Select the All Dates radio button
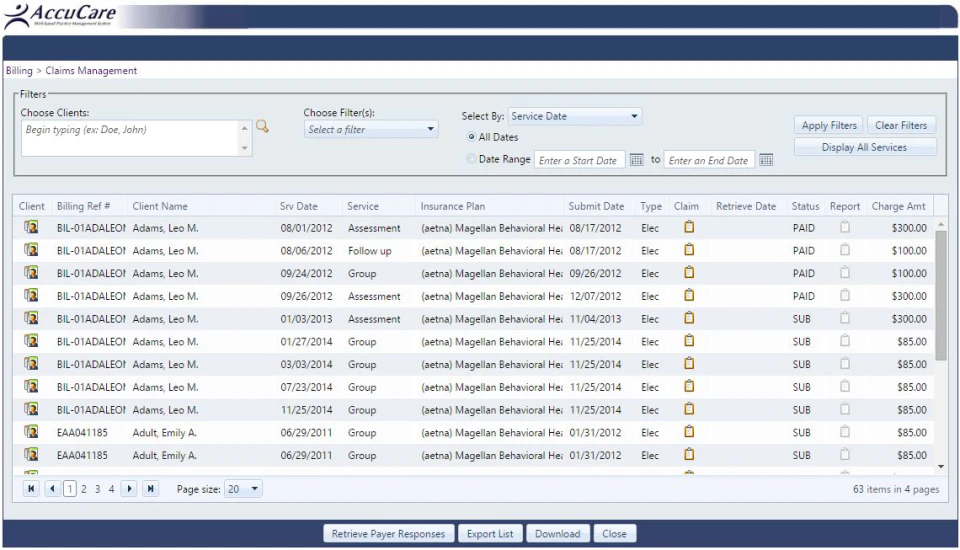Viewport: 960px width, 550px height. point(471,137)
